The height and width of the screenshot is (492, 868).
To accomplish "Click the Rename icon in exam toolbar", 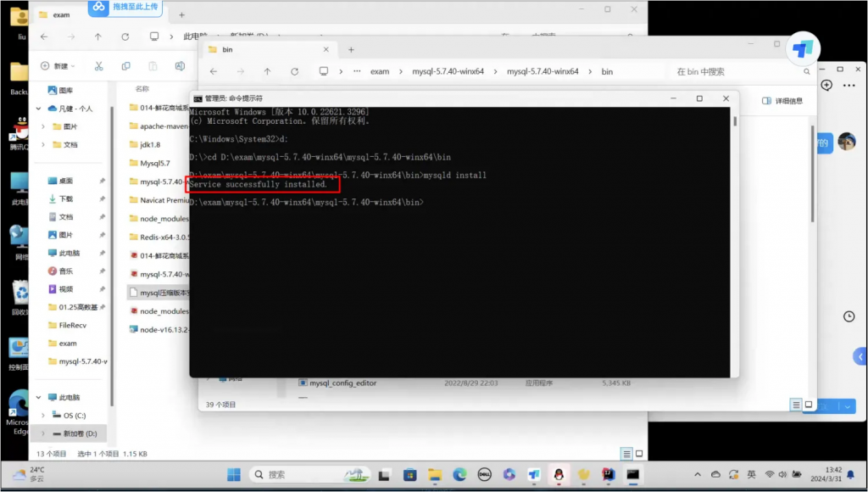I will [180, 66].
